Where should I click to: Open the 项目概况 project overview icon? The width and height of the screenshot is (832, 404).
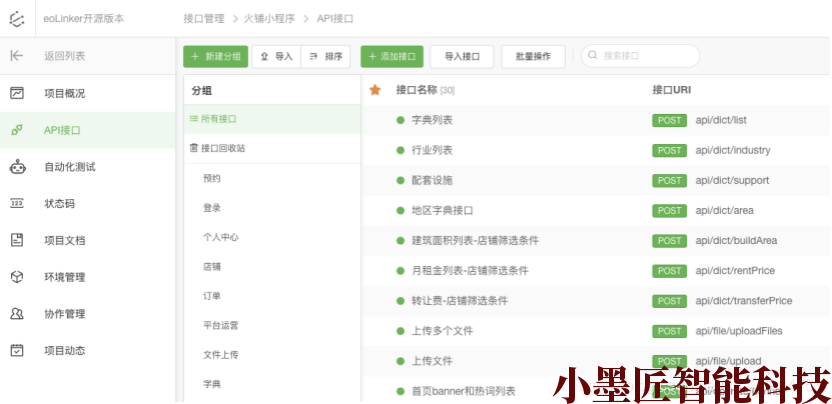pyautogui.click(x=17, y=93)
